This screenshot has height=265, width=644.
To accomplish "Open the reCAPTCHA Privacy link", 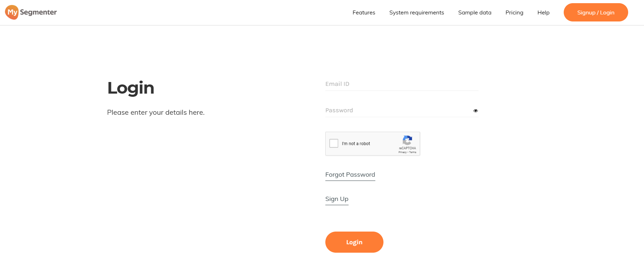I will (x=403, y=152).
